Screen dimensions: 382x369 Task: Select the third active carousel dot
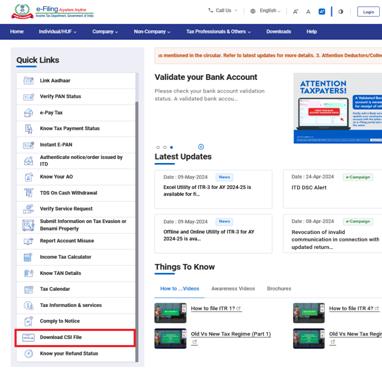pos(171,147)
